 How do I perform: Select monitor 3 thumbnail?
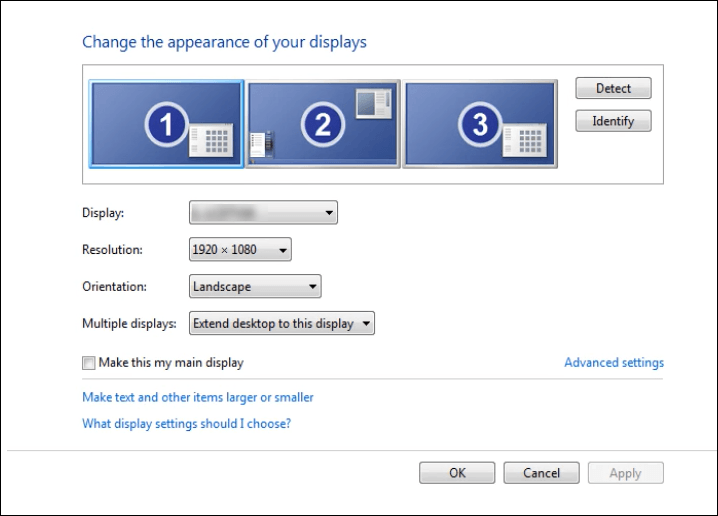[480, 124]
